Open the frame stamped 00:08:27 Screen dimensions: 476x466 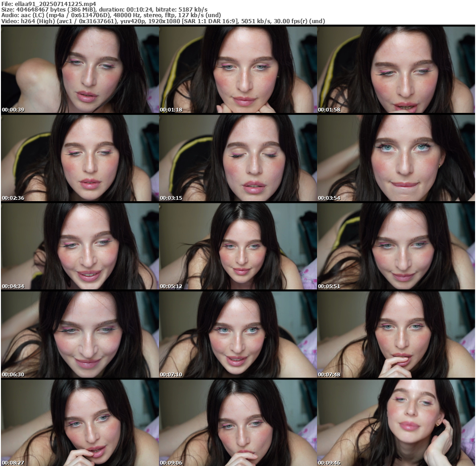click(x=79, y=422)
